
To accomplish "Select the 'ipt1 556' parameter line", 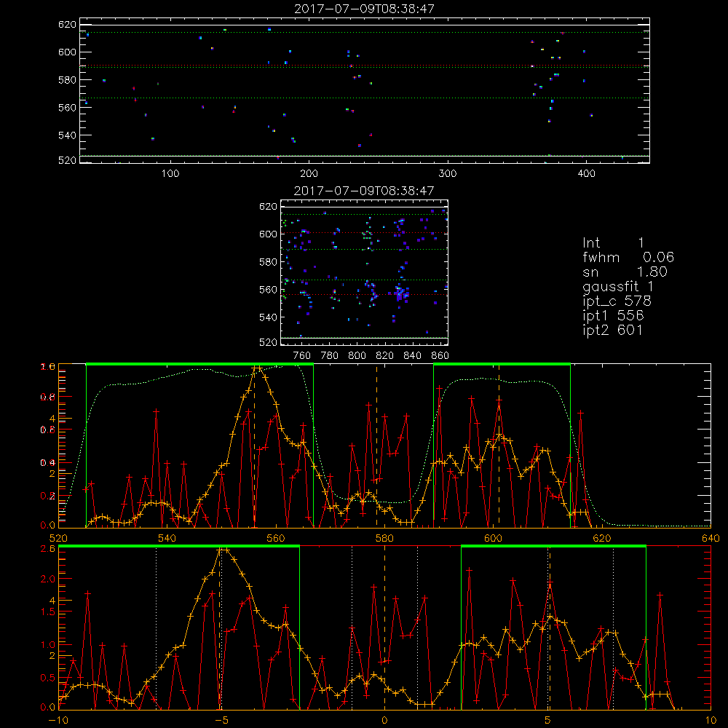I will (x=613, y=316).
